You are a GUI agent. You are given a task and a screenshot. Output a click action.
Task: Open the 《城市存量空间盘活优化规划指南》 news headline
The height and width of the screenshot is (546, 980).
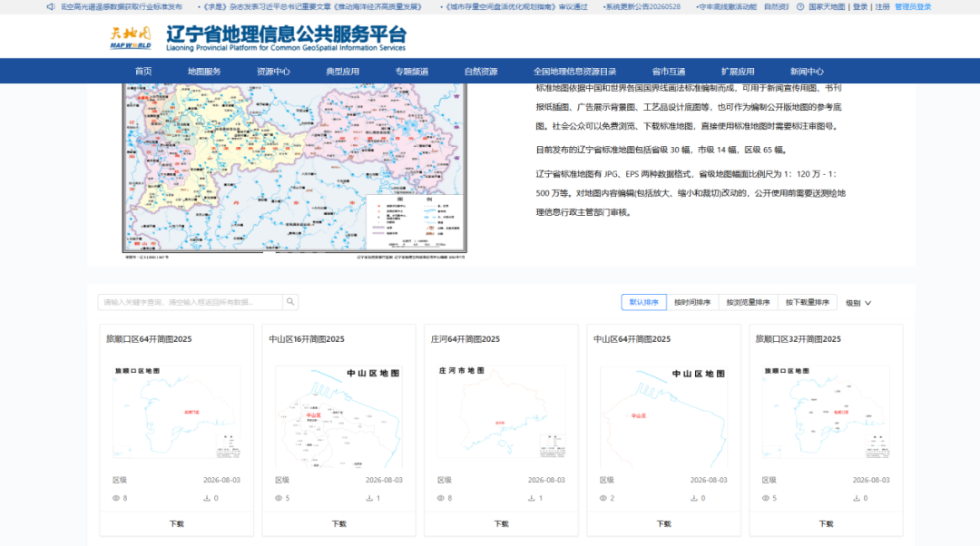pos(515,7)
